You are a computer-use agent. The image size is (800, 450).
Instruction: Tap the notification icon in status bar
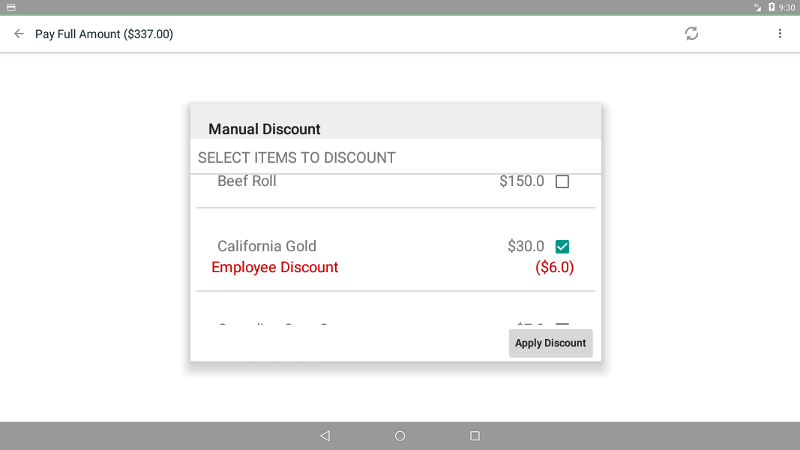[x=11, y=7]
